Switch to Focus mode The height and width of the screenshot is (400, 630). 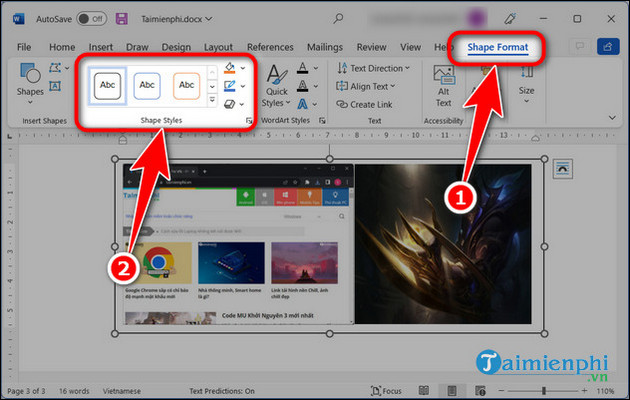tap(386, 391)
